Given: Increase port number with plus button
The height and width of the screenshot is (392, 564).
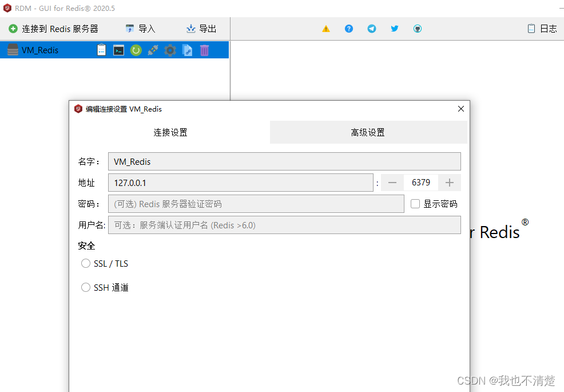Looking at the screenshot, I should point(449,183).
